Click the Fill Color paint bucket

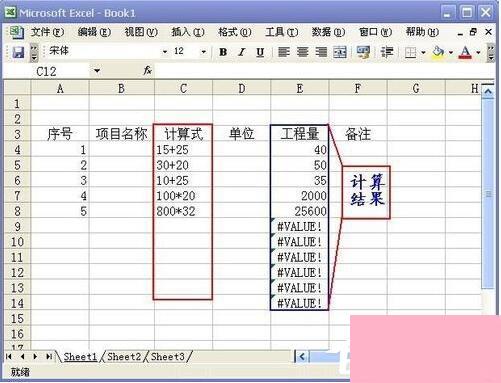click(438, 52)
